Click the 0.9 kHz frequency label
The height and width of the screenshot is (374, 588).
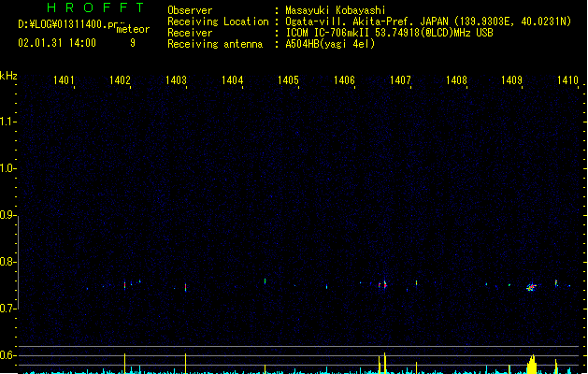point(7,215)
